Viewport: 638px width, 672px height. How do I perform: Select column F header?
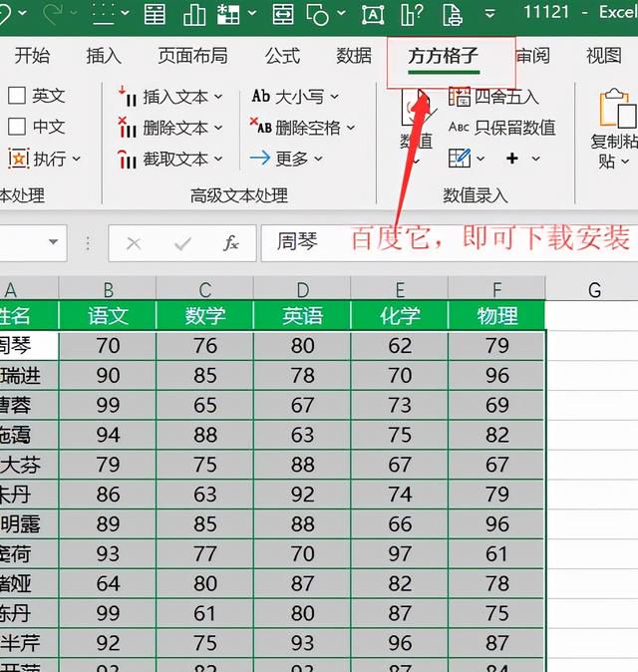[496, 289]
